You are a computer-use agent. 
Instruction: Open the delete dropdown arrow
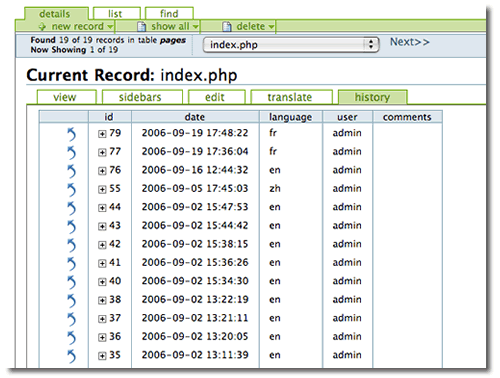tap(271, 26)
